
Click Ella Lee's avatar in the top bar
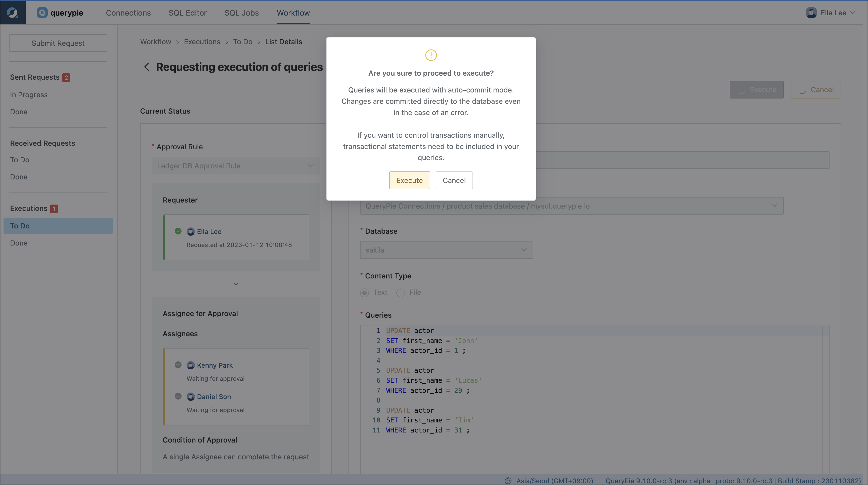pos(811,13)
